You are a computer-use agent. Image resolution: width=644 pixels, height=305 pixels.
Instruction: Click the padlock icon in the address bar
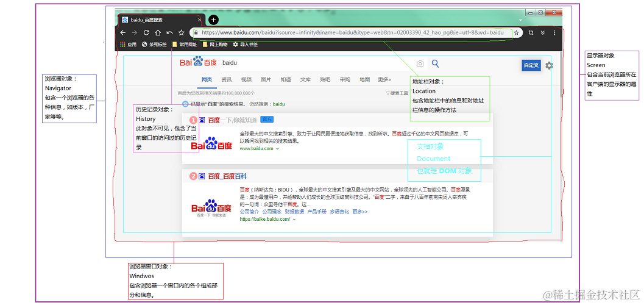pos(196,32)
